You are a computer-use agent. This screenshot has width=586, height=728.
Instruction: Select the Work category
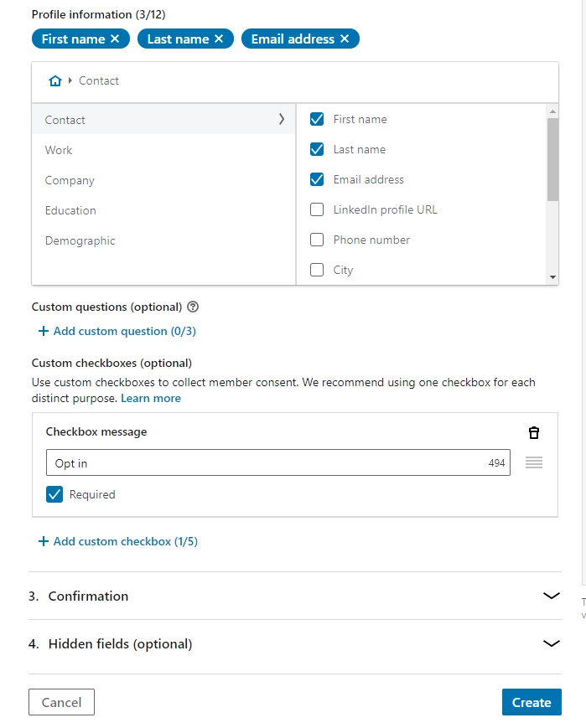[59, 151]
